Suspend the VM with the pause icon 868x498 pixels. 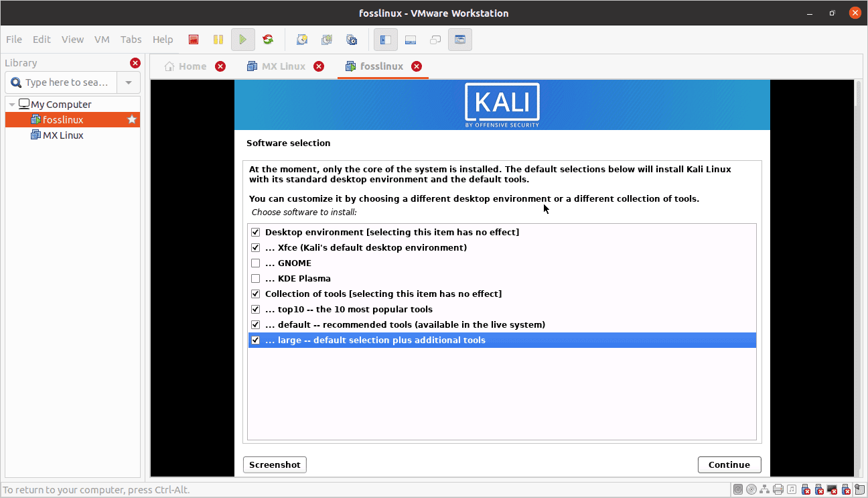(x=218, y=40)
